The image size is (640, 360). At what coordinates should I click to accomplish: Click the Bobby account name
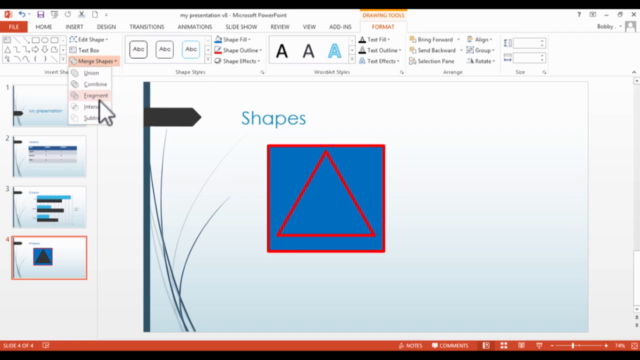[x=607, y=27]
